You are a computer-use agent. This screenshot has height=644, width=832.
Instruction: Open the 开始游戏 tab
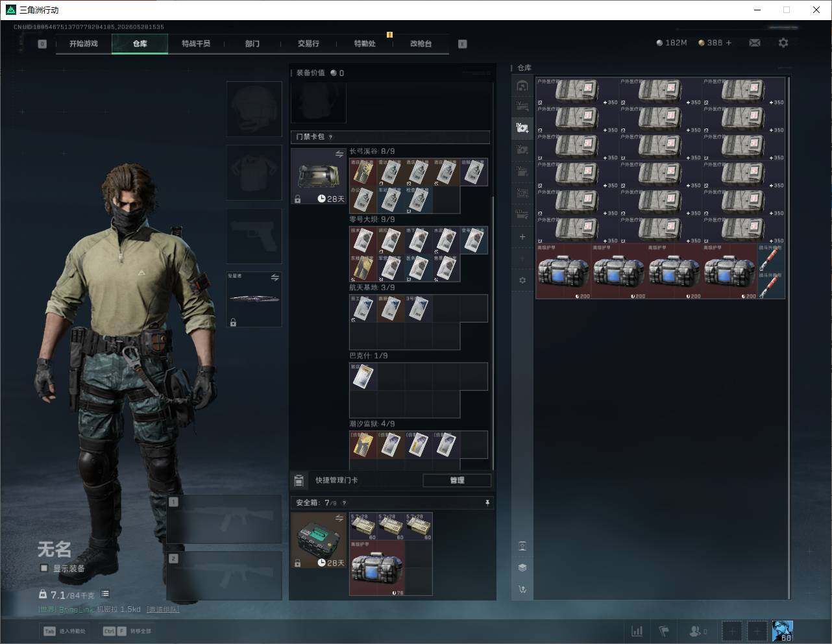click(84, 43)
